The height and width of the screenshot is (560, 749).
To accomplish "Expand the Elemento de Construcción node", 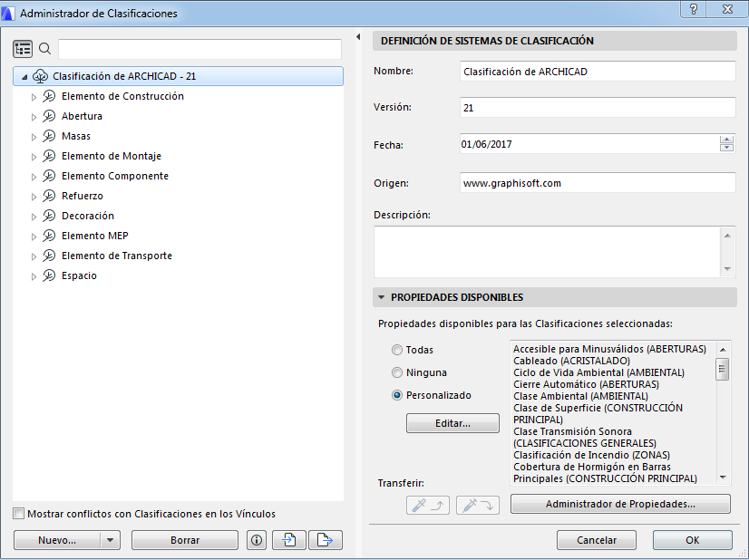I will click(34, 96).
